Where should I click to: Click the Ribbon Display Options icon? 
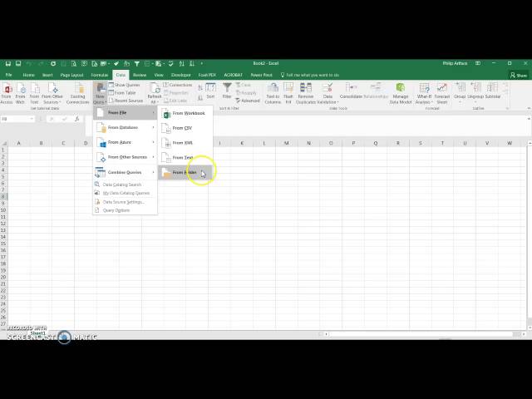coord(478,63)
